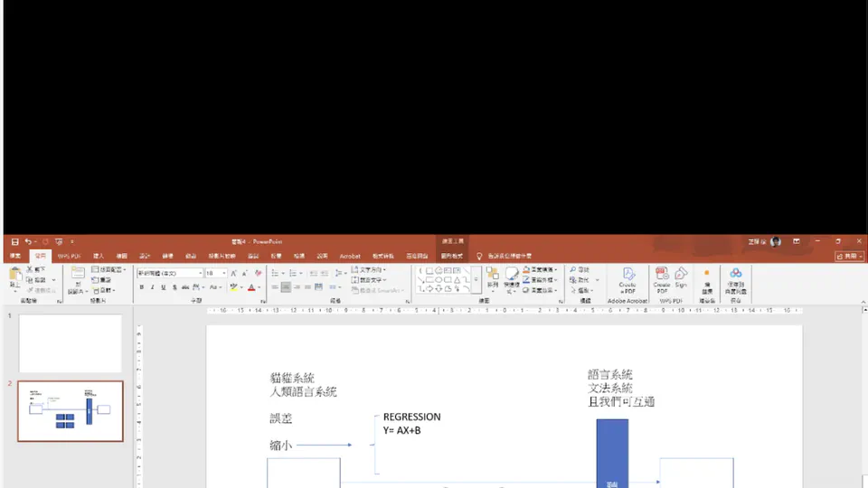Open the slide layout dropdown
The height and width of the screenshot is (488, 868).
[x=109, y=269]
